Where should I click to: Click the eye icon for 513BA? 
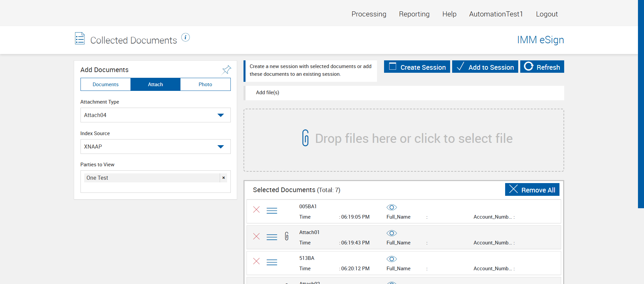tap(391, 259)
